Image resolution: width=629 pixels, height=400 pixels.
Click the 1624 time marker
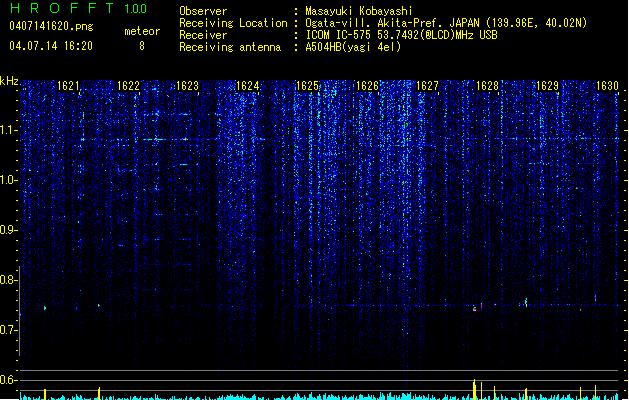[248, 86]
